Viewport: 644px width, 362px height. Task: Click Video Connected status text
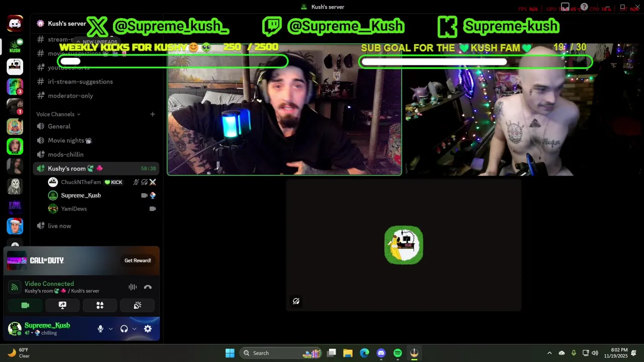point(49,284)
